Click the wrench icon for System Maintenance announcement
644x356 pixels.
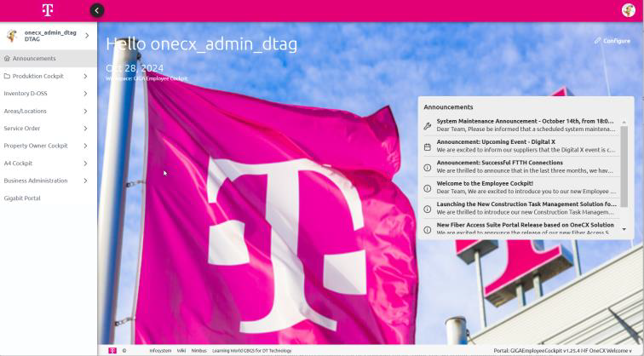428,125
